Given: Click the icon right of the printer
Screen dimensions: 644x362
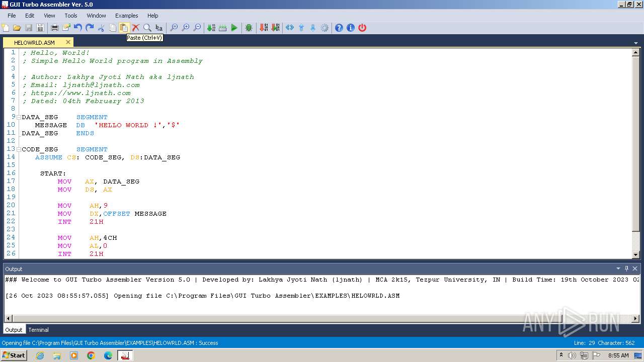Looking at the screenshot, I should (66, 28).
